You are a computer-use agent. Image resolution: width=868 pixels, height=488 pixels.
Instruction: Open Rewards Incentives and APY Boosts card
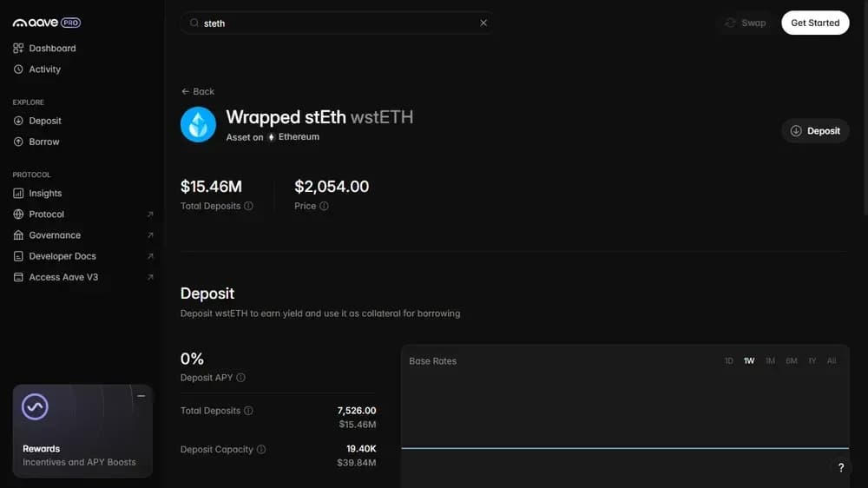point(82,431)
